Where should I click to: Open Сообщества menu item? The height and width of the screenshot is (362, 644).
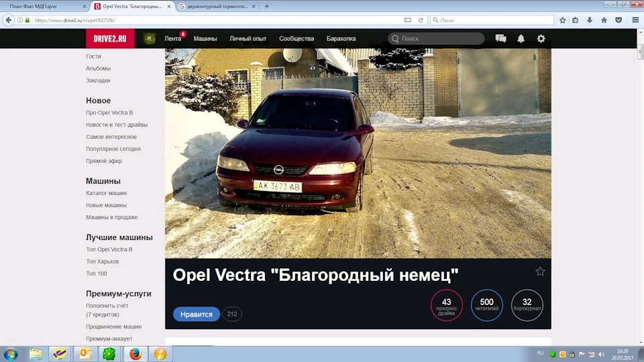296,39
